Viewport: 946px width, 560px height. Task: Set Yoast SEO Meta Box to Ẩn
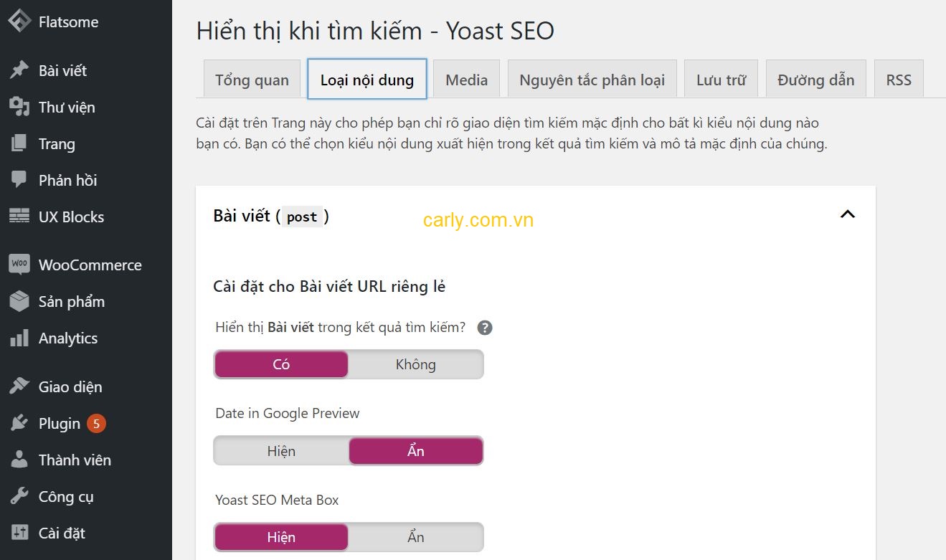[x=416, y=537]
